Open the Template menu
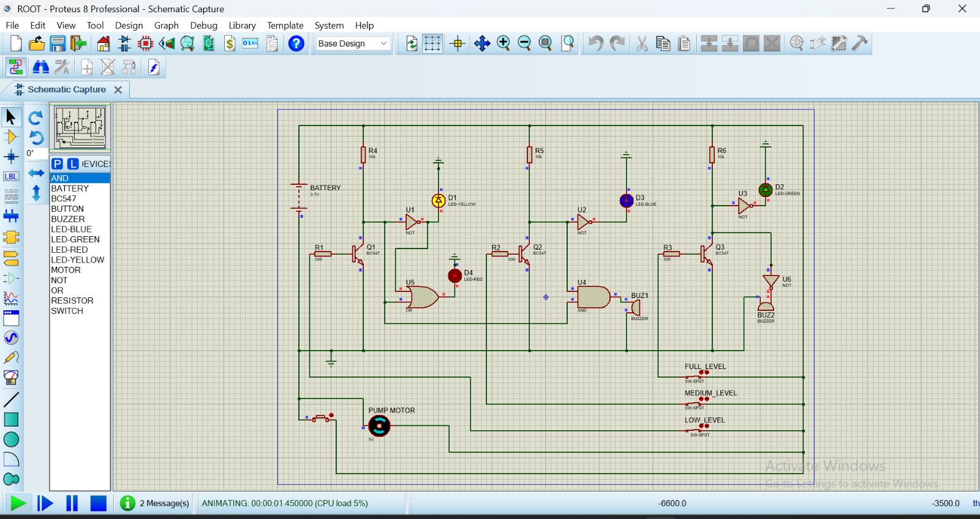Viewport: 980px width, 519px height. pyautogui.click(x=285, y=25)
